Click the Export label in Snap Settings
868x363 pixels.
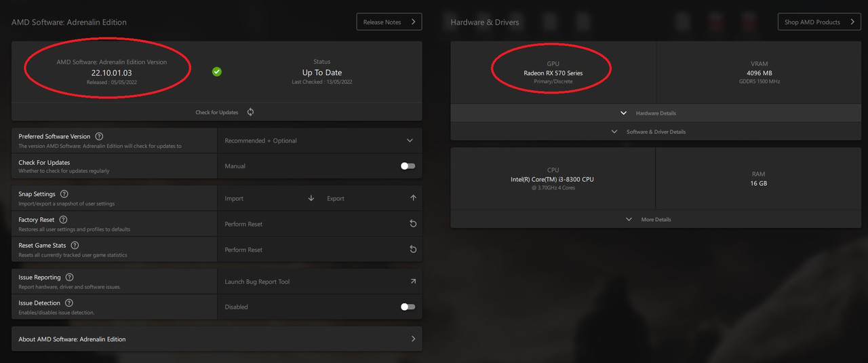(x=336, y=199)
